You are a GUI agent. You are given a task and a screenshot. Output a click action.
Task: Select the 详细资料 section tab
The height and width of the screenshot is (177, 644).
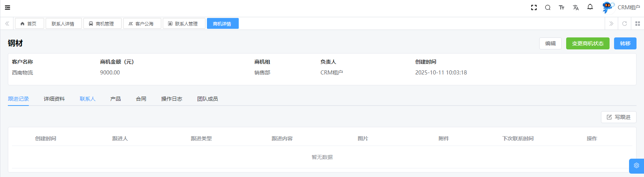pyautogui.click(x=54, y=99)
